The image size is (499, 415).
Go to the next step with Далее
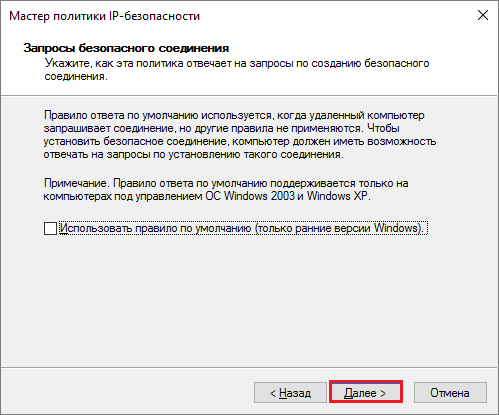pos(366,392)
